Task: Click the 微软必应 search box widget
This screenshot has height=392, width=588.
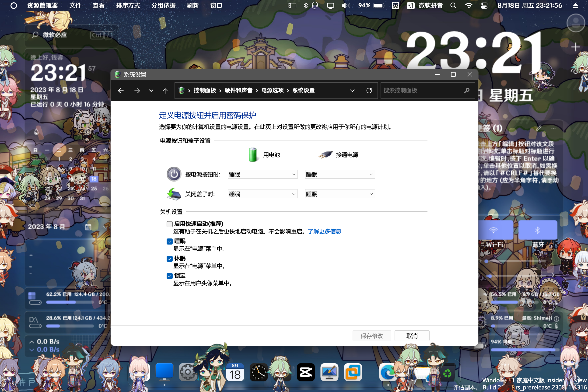Action: click(72, 35)
